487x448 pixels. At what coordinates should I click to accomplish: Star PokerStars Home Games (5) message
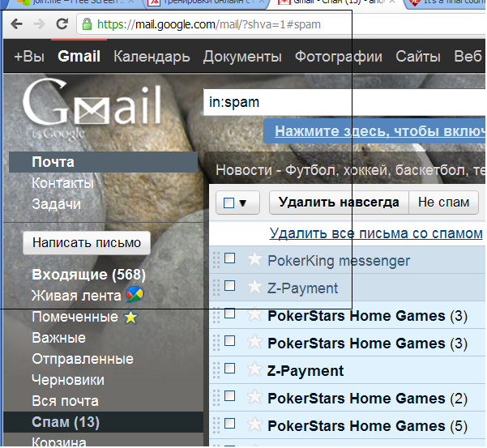(x=254, y=424)
